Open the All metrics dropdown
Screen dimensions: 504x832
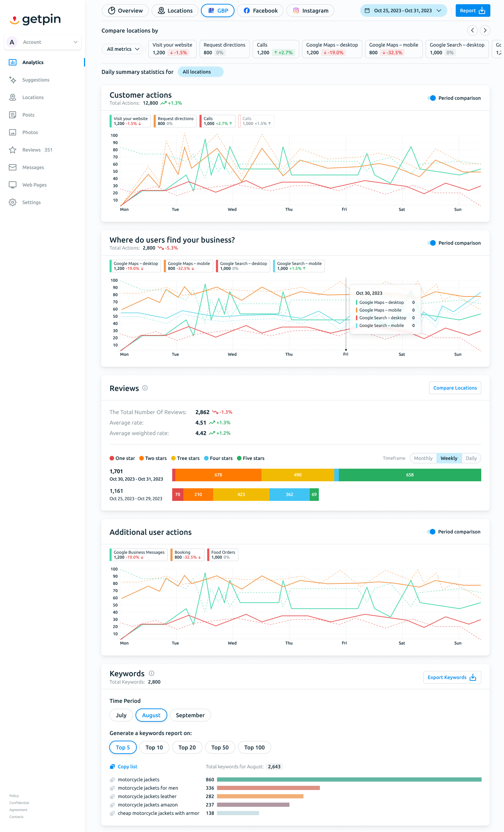tap(124, 49)
